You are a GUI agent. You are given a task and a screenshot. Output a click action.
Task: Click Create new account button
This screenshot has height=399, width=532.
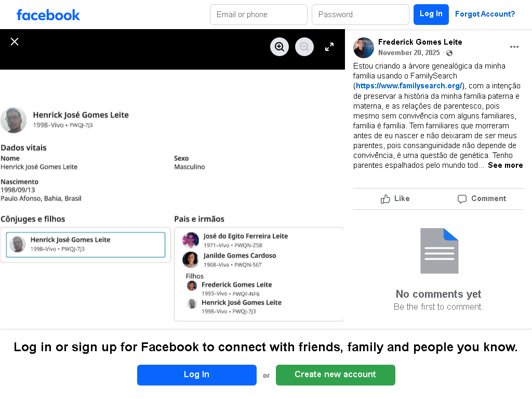335,375
